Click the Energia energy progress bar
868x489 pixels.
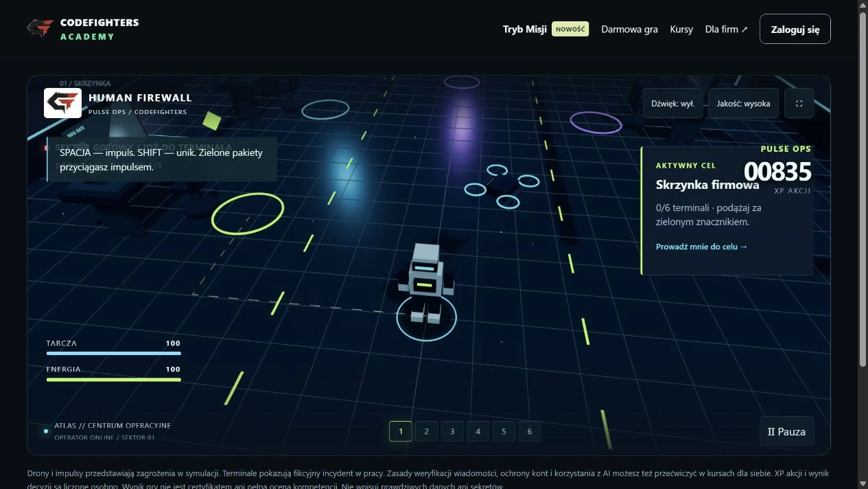point(114,379)
